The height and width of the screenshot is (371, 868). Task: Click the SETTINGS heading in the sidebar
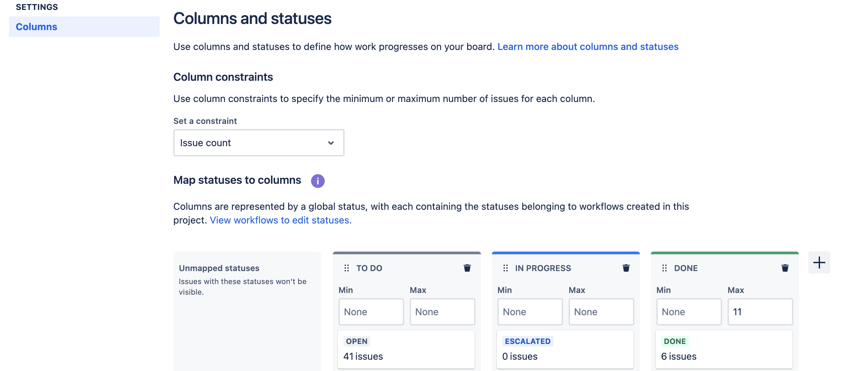pyautogui.click(x=36, y=7)
